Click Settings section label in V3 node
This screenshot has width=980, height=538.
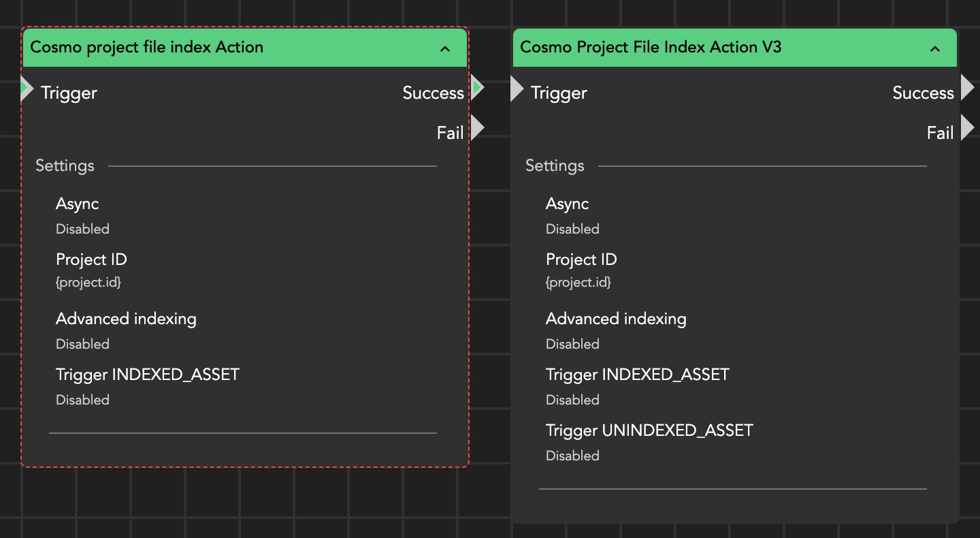(x=555, y=165)
